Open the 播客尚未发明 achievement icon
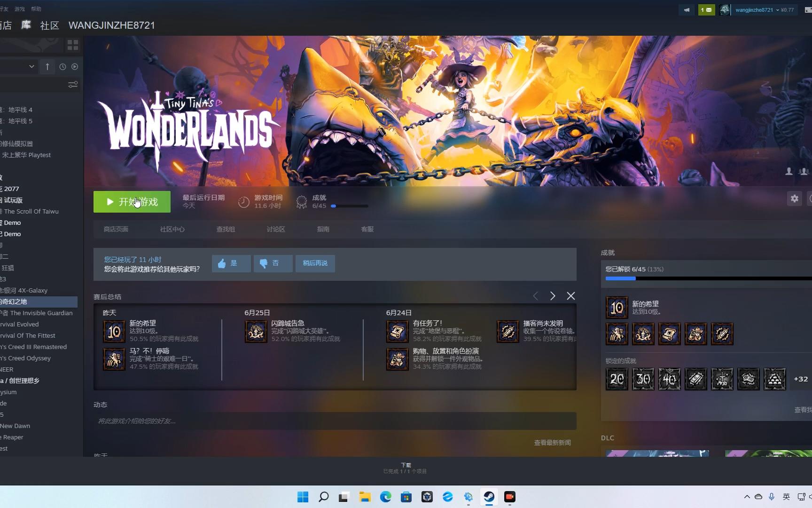Viewport: 812px width, 508px height. click(x=508, y=332)
